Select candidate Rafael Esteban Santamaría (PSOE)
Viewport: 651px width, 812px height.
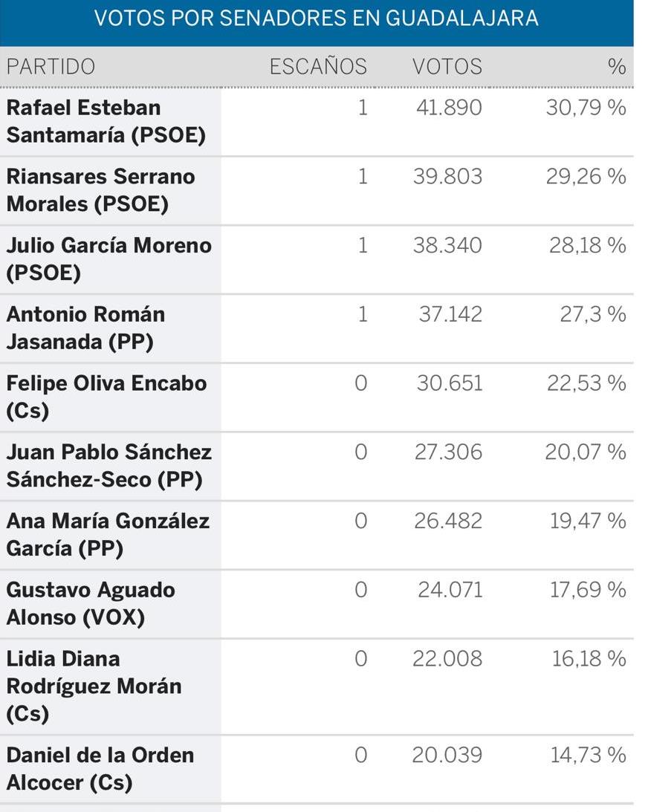pyautogui.click(x=106, y=122)
